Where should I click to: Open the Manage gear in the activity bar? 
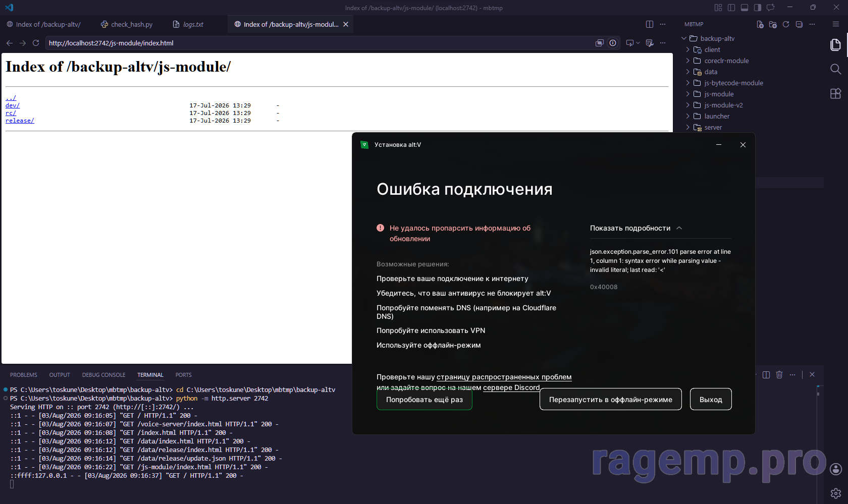[836, 493]
